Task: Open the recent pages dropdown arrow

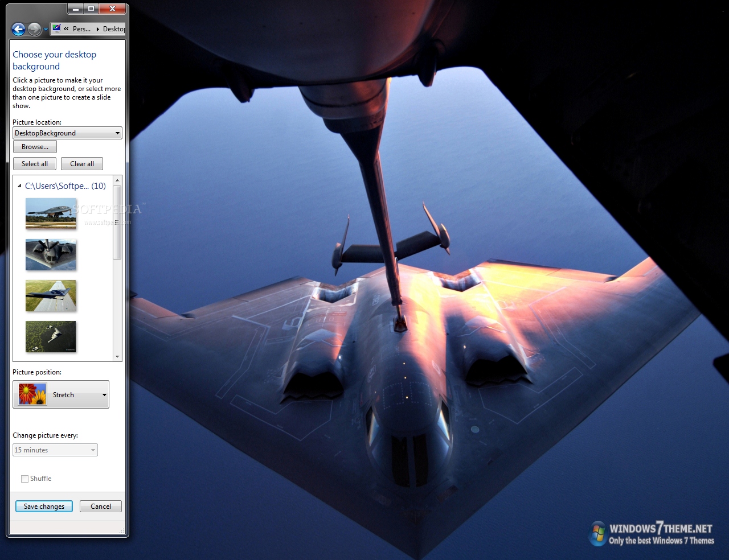Action: 46,30
